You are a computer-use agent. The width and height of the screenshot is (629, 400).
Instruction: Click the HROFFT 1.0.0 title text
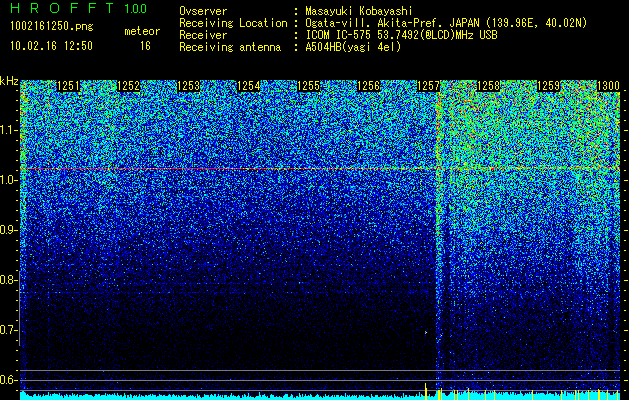(79, 8)
